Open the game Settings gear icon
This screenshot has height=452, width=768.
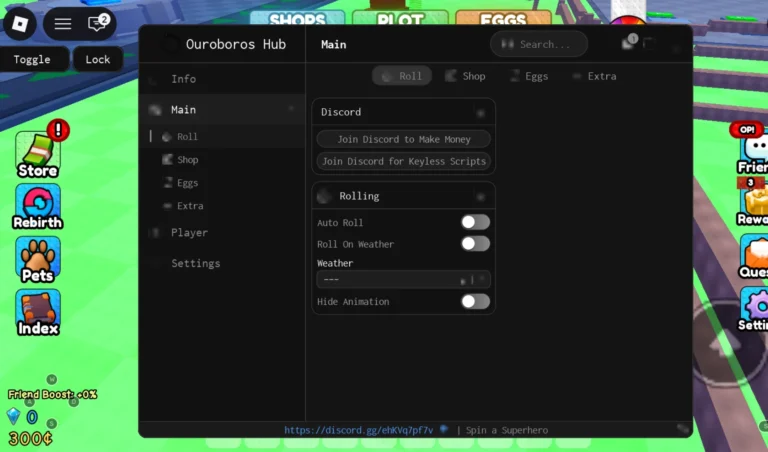754,309
